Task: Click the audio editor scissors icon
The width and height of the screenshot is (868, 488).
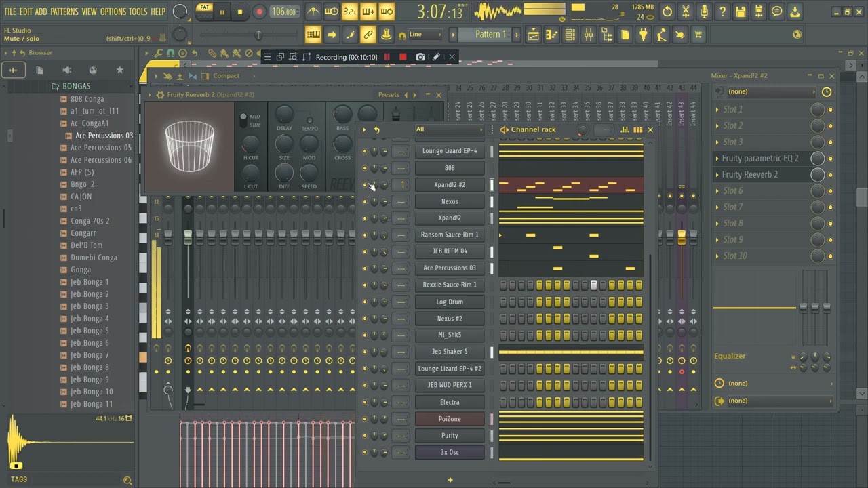Action: (x=686, y=12)
